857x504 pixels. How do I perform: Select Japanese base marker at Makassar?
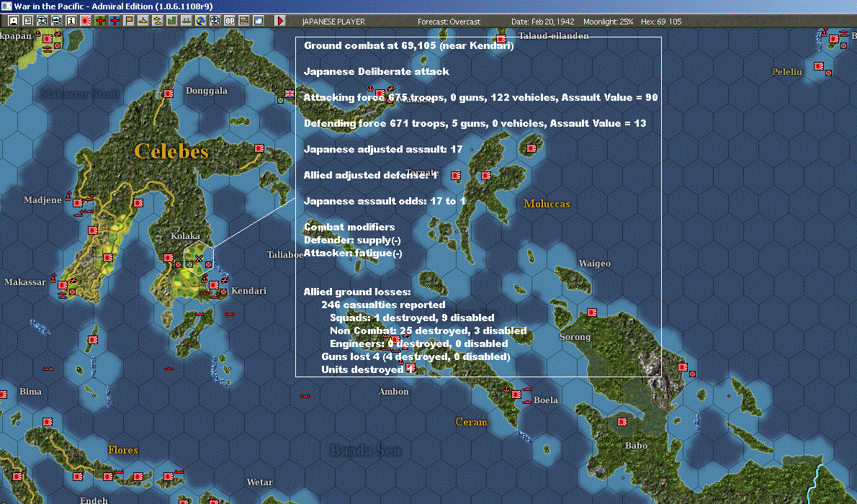(x=63, y=285)
